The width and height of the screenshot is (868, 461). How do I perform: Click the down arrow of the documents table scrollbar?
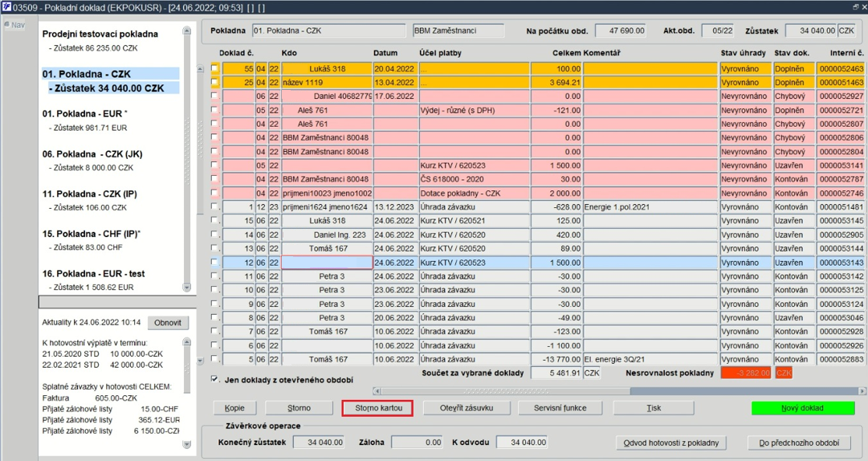[x=201, y=361]
